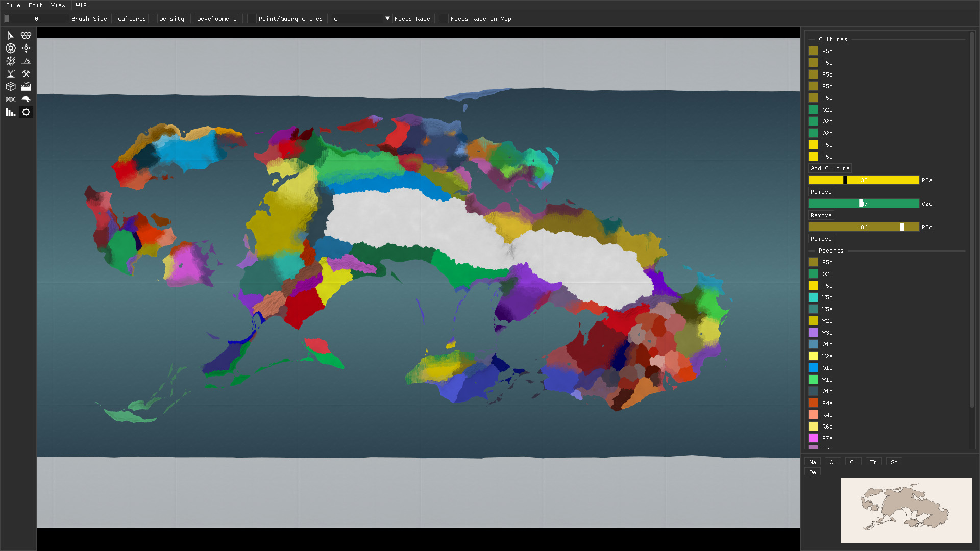This screenshot has height=551, width=980.
Task: Select the plant sprout vegetation tool
Action: tap(10, 73)
